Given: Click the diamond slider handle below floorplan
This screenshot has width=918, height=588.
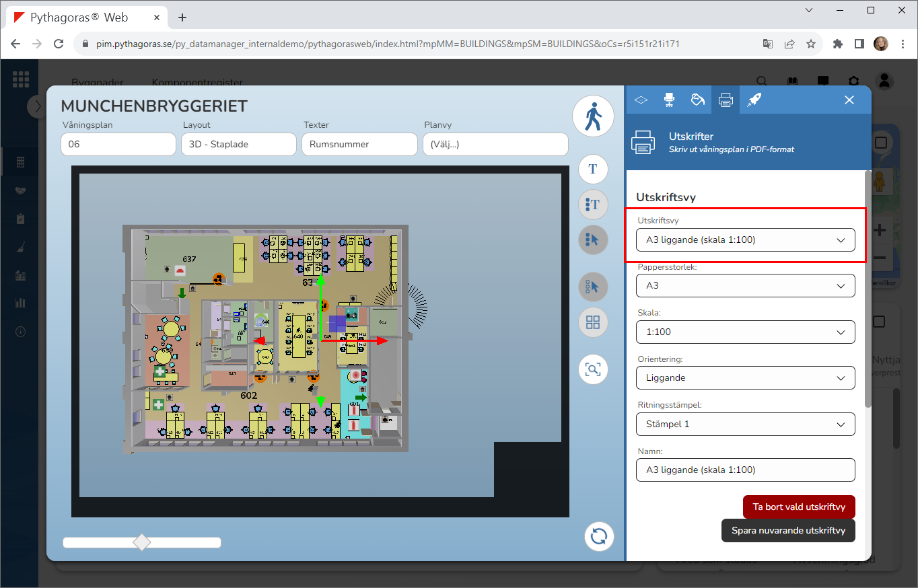Looking at the screenshot, I should [142, 542].
